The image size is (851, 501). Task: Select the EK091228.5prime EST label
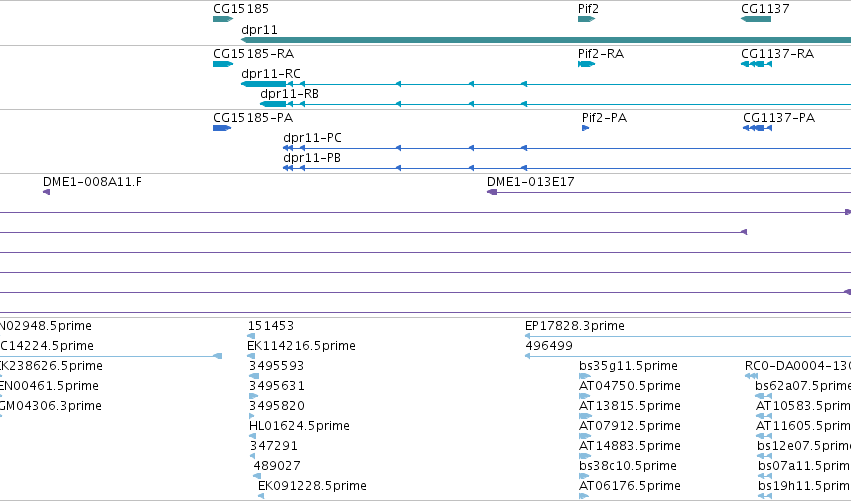coord(312,486)
